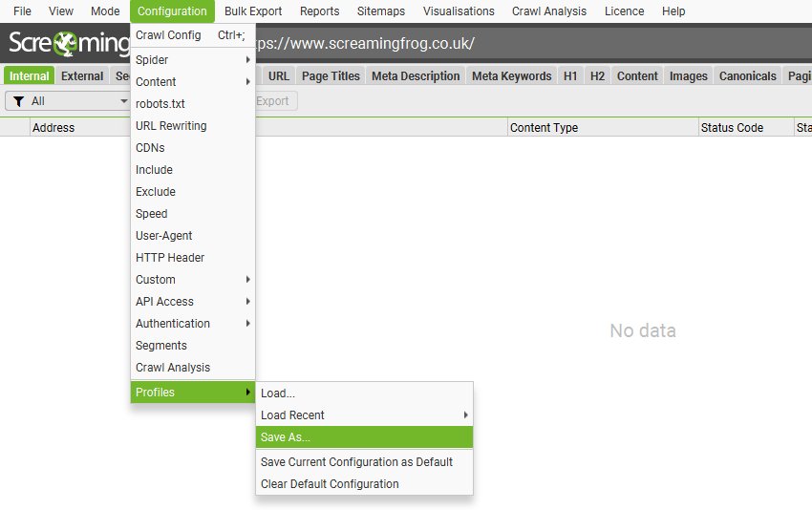This screenshot has height=510, width=812.
Task: Open the Crawl Analysis menu bar item
Action: point(549,11)
